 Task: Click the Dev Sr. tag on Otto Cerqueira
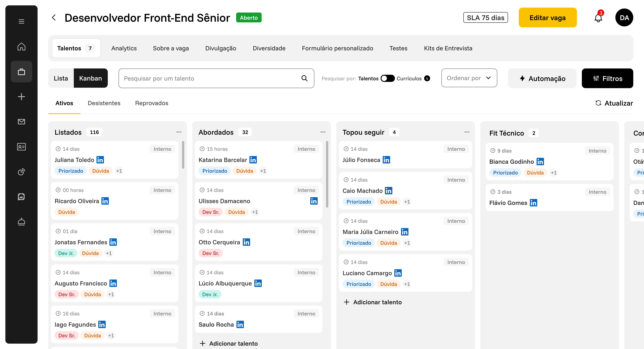[211, 253]
